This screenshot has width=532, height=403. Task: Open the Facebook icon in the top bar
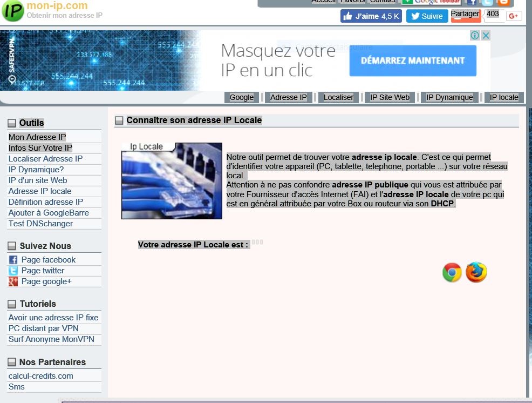(x=472, y=3)
